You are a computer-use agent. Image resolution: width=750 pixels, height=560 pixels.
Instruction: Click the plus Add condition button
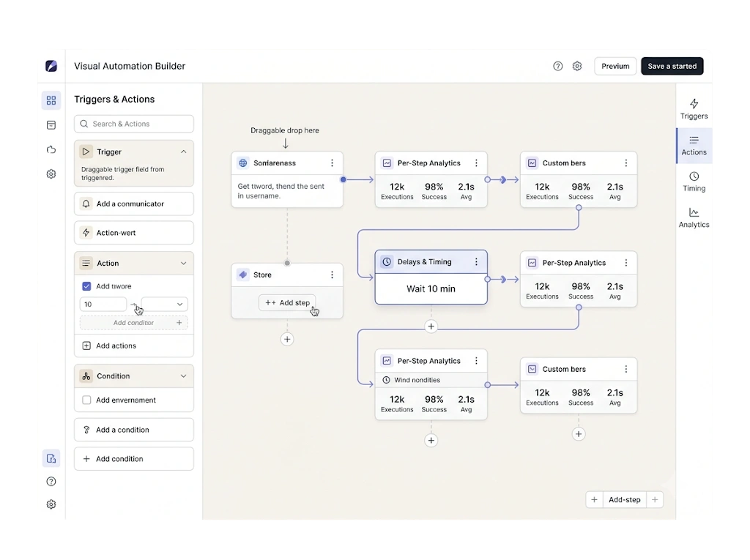coord(134,459)
